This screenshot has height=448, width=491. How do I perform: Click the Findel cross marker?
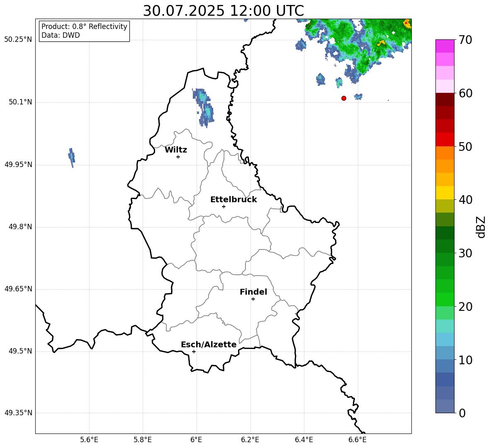(253, 299)
